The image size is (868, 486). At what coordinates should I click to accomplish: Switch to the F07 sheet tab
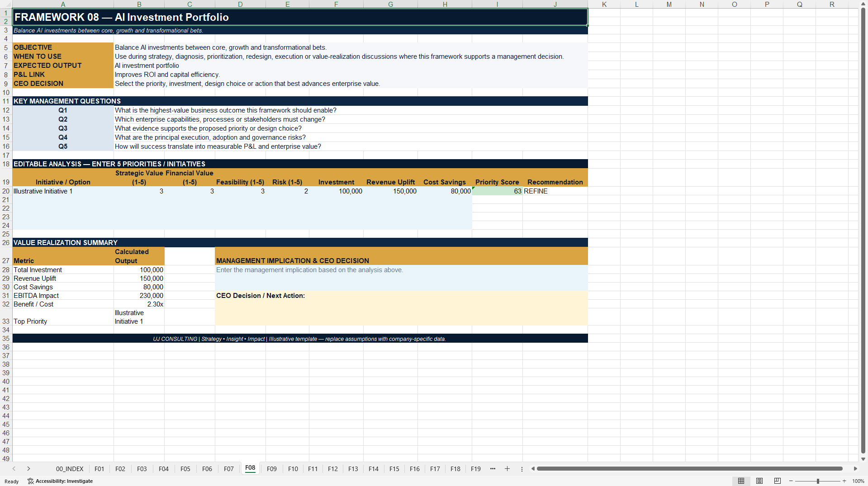point(229,469)
